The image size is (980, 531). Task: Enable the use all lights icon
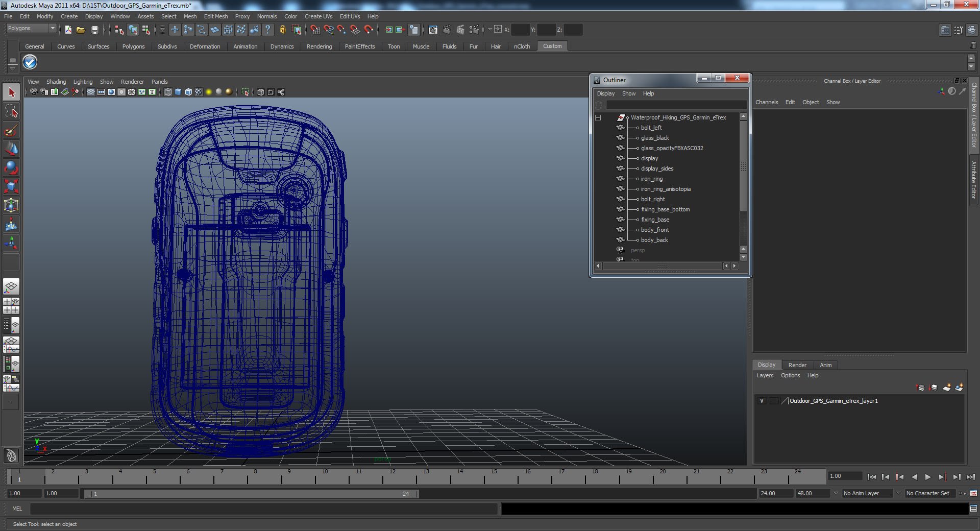point(209,92)
